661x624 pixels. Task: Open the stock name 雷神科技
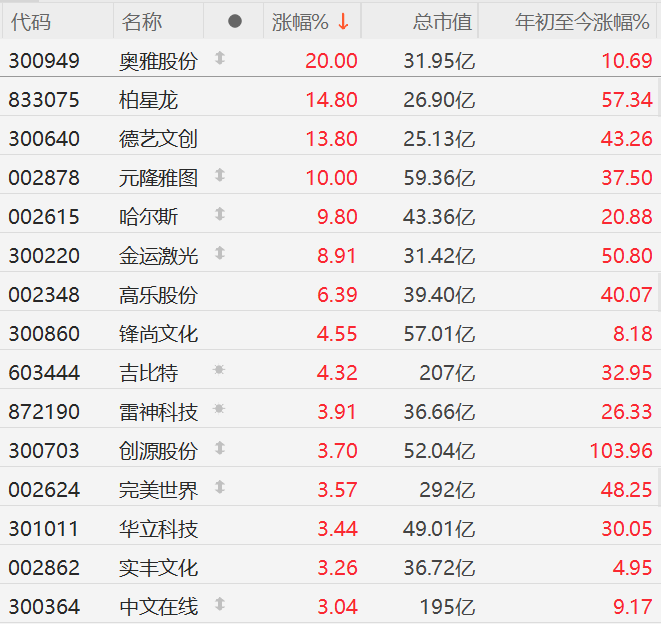tap(158, 412)
